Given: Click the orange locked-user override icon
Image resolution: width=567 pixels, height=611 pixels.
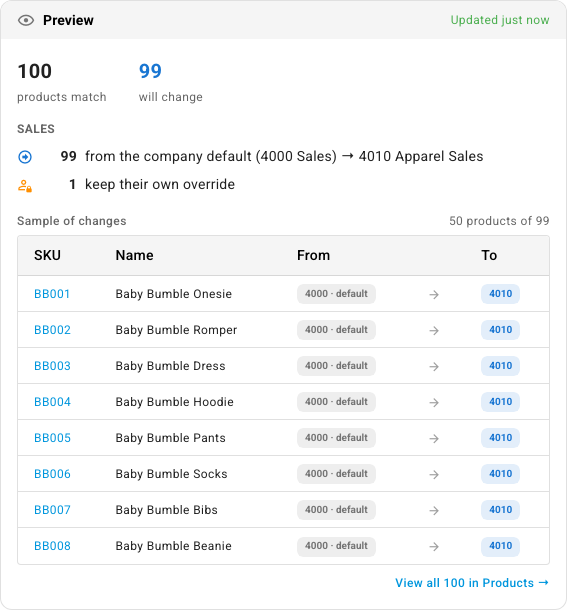Looking at the screenshot, I should point(25,185).
